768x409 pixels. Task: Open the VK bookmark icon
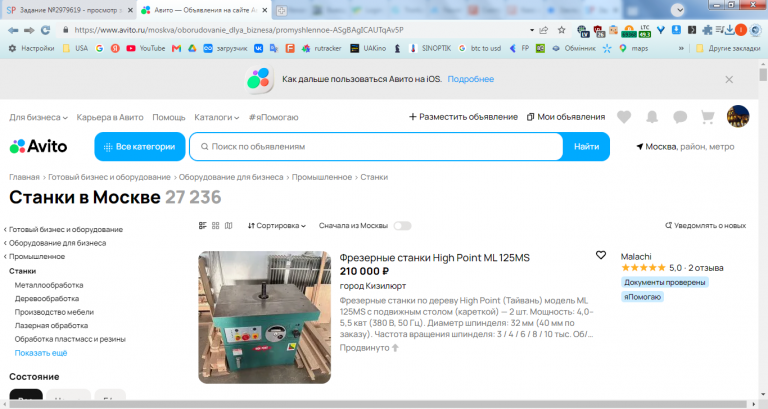coord(258,48)
